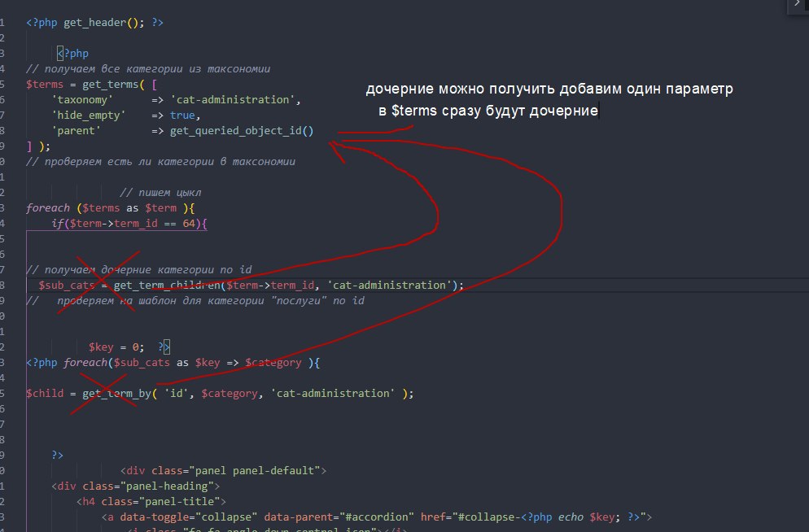Click the 'hide_empty' array key
This screenshot has width=809, height=532.
[x=88, y=115]
